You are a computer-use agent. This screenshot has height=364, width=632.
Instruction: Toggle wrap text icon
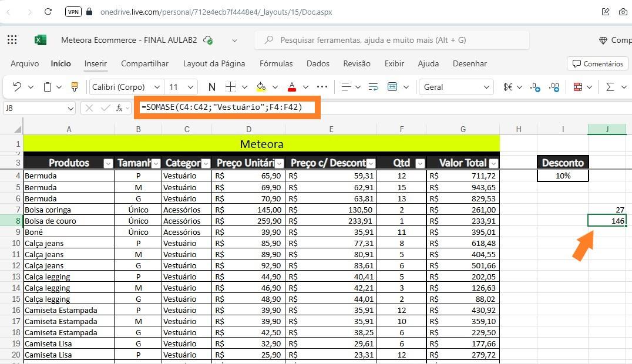click(x=373, y=87)
